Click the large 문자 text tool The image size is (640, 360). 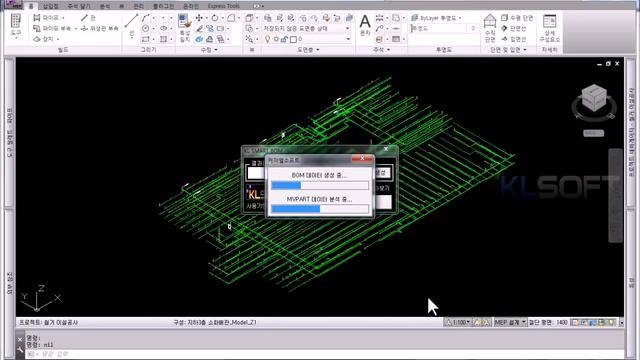pyautogui.click(x=365, y=24)
